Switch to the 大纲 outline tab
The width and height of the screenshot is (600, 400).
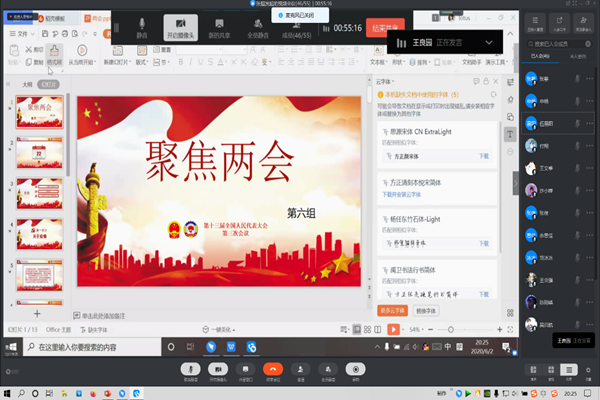pos(27,84)
